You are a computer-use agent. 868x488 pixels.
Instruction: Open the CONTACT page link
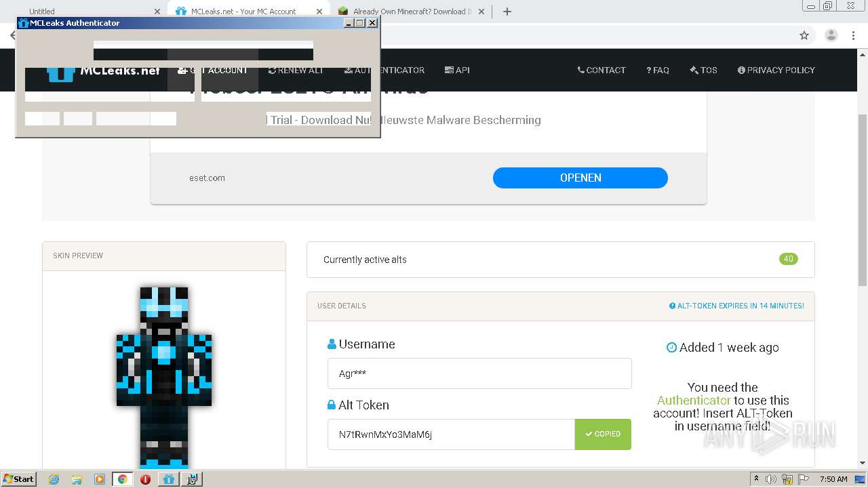pos(601,70)
